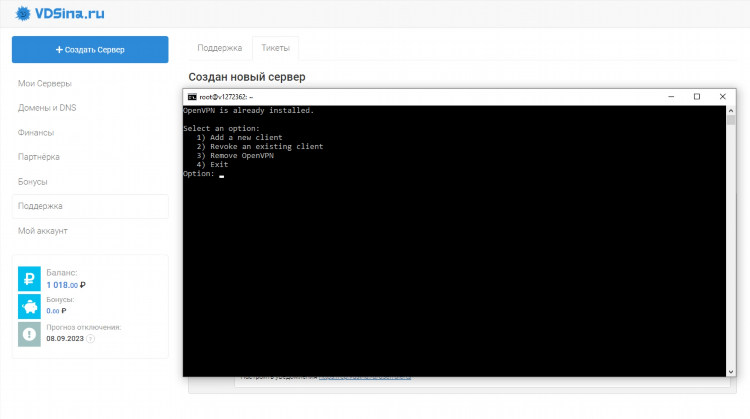Screen dimensions: 750x419
Task: Click the terminal title root@v1272362
Action: [226, 97]
